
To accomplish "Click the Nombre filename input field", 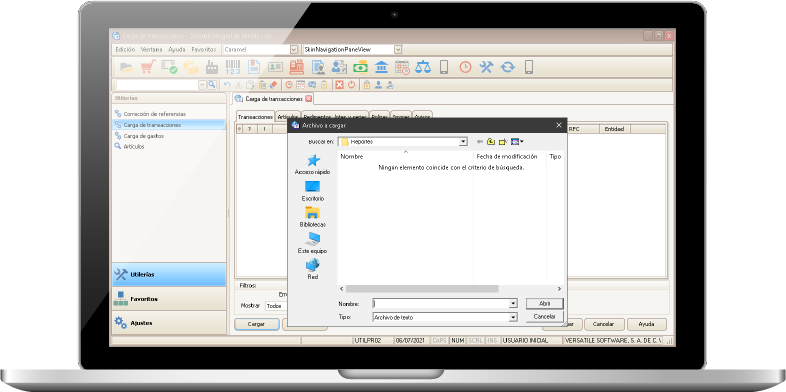I will [441, 304].
